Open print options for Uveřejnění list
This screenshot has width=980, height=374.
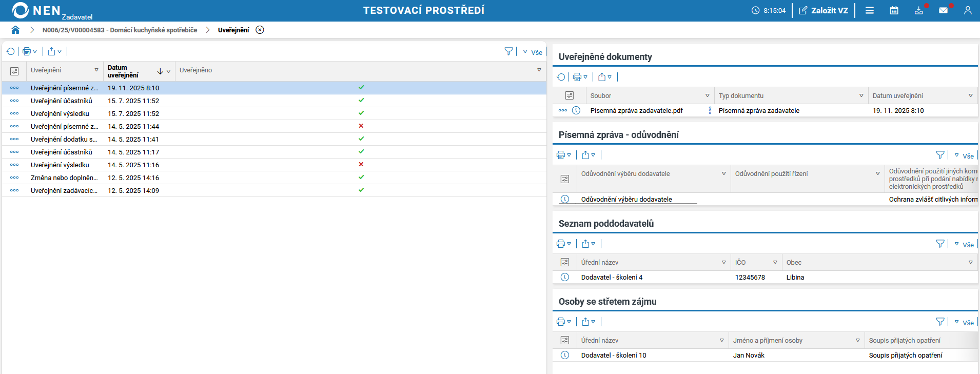point(30,51)
